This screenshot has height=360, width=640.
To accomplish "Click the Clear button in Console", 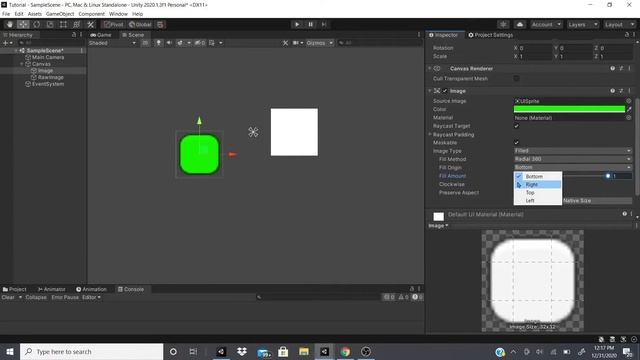I will (8, 297).
